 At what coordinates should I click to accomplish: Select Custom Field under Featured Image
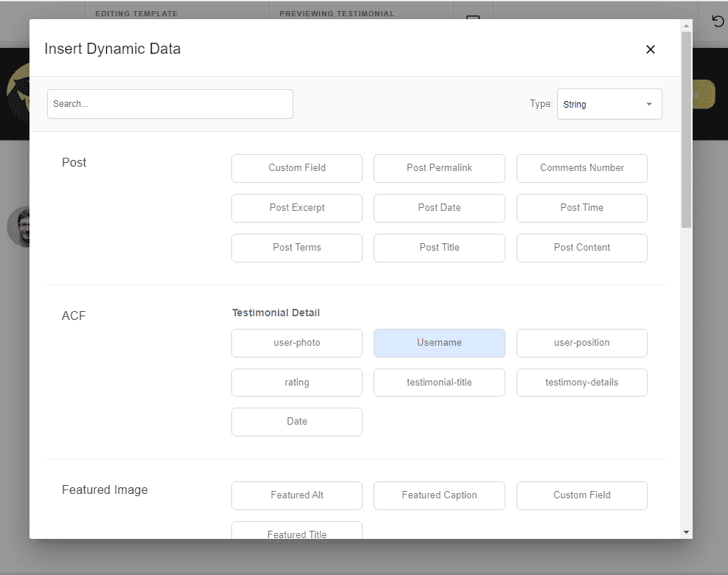coord(582,495)
